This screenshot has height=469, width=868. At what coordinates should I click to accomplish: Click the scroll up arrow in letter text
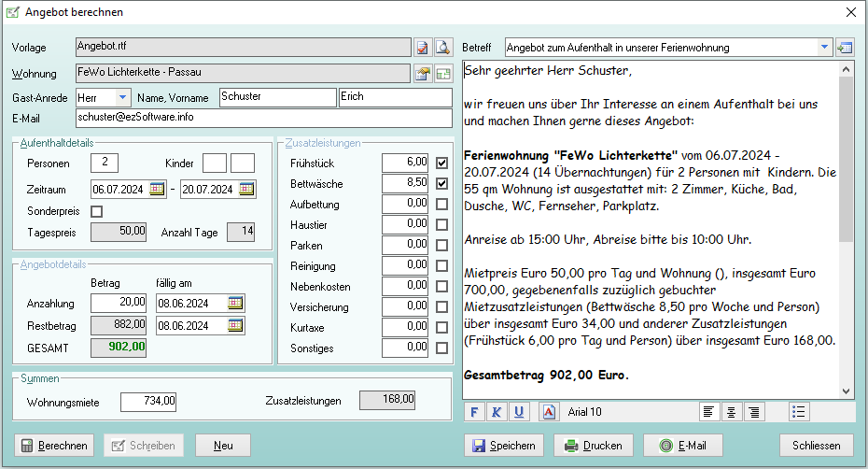click(x=846, y=69)
